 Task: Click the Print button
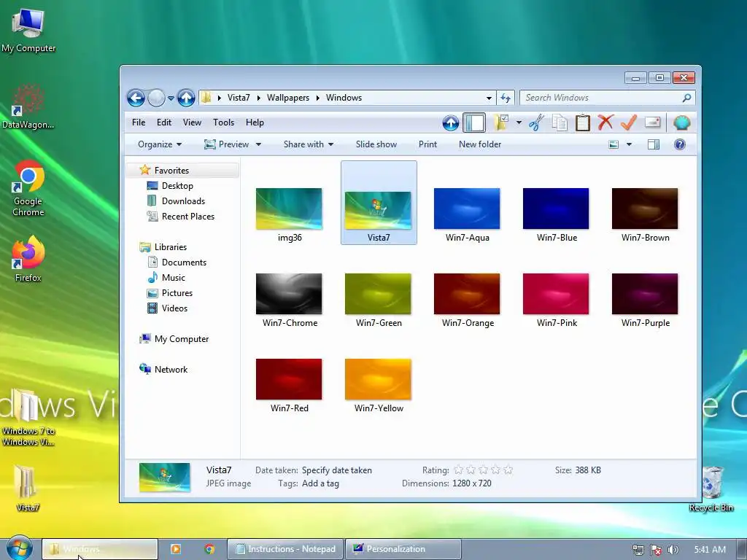click(x=427, y=144)
